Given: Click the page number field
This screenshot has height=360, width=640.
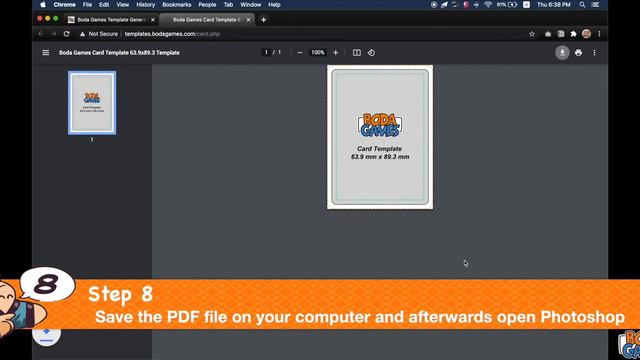Looking at the screenshot, I should (266, 53).
